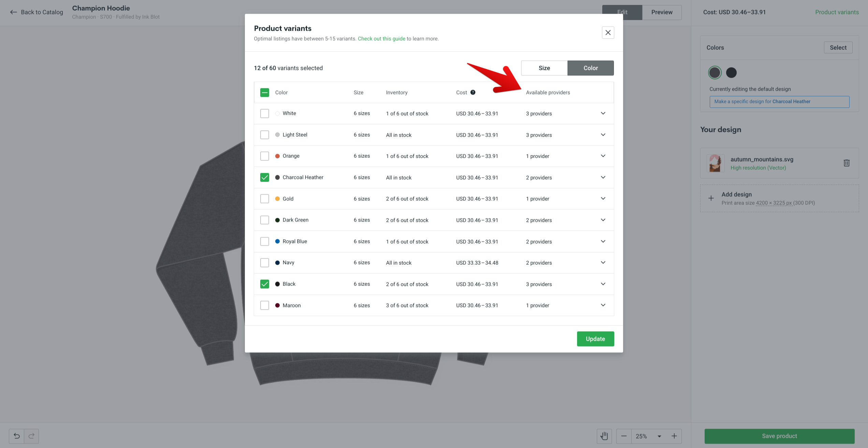Click the zoom in plus icon
The height and width of the screenshot is (448, 868).
(x=674, y=436)
